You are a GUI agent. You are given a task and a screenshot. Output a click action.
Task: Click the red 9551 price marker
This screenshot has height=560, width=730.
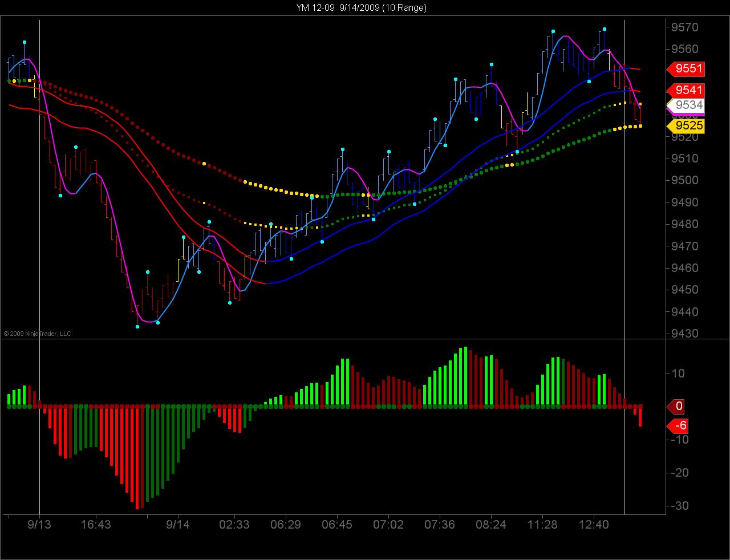point(686,69)
